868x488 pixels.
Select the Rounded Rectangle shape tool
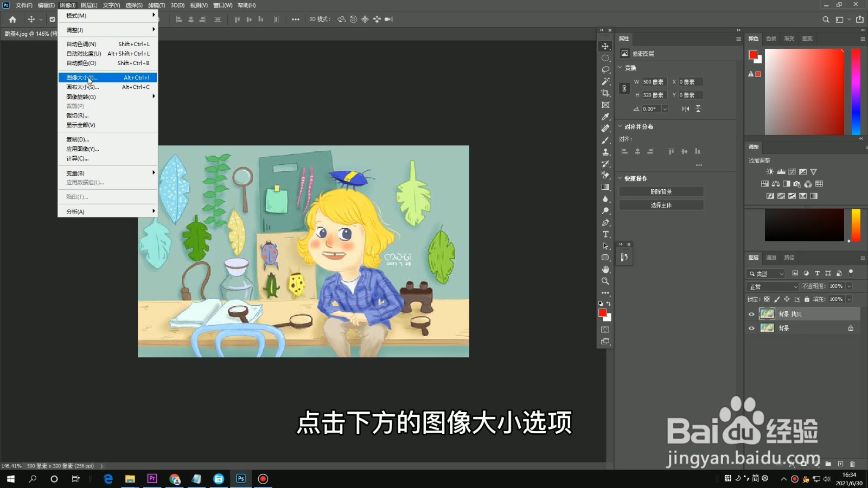point(605,258)
